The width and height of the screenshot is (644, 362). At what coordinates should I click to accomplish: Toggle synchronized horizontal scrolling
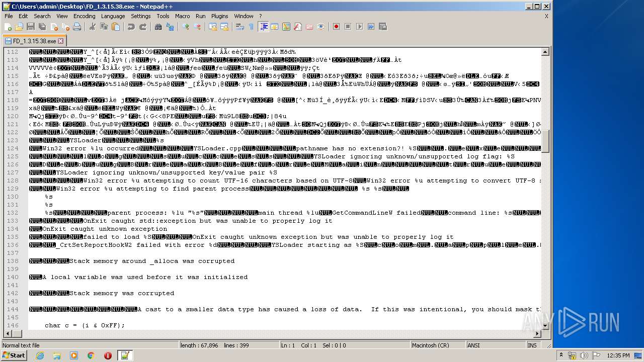(x=224, y=27)
